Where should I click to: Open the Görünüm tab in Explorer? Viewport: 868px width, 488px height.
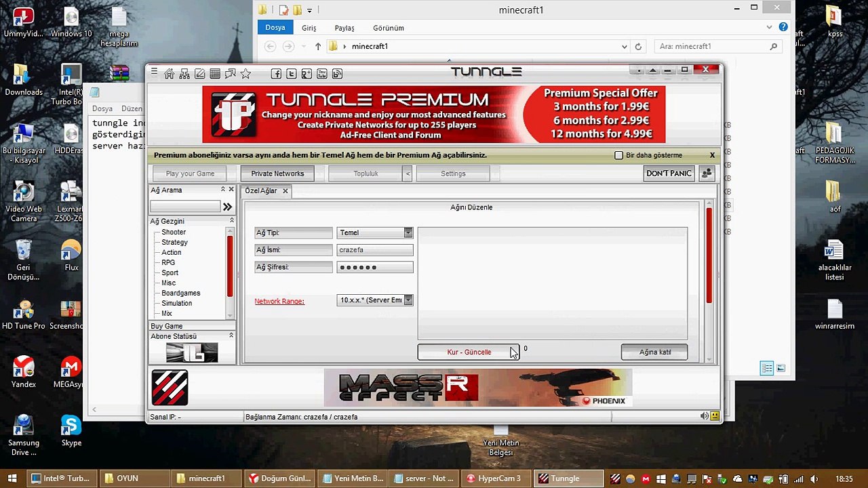pos(389,28)
